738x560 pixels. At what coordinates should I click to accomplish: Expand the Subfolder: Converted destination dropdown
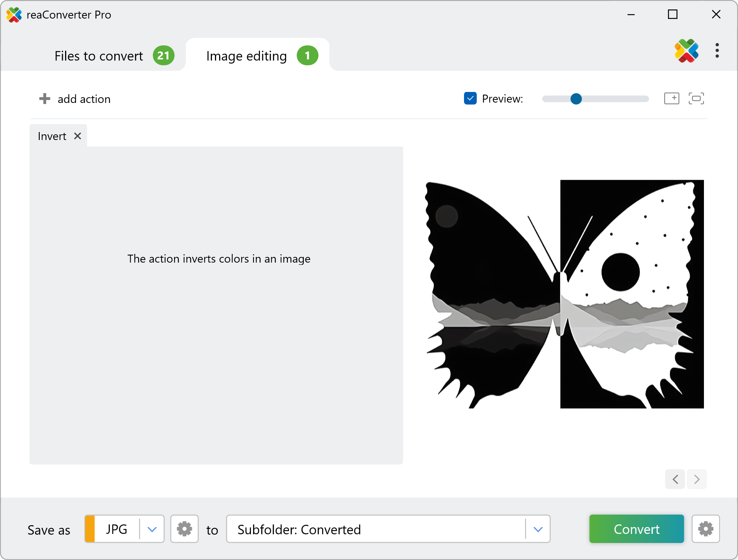click(x=538, y=529)
